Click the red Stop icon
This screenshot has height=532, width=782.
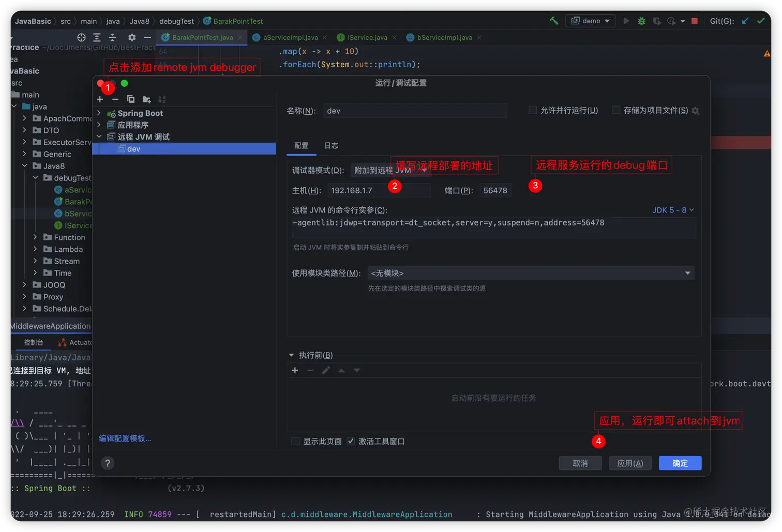[695, 21]
